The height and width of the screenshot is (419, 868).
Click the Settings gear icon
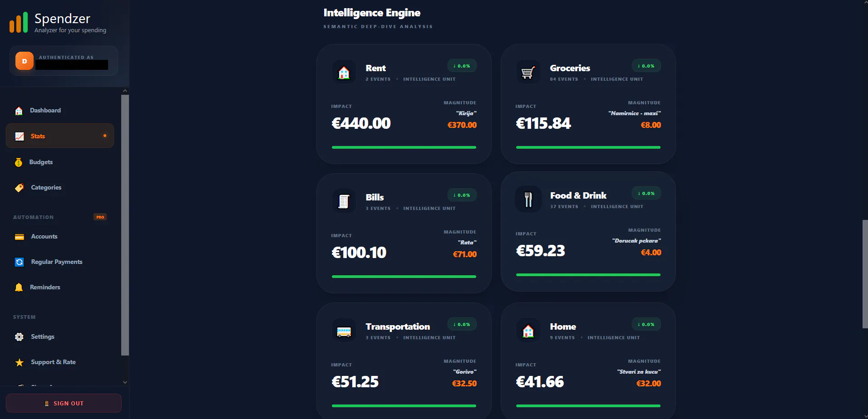(x=19, y=337)
